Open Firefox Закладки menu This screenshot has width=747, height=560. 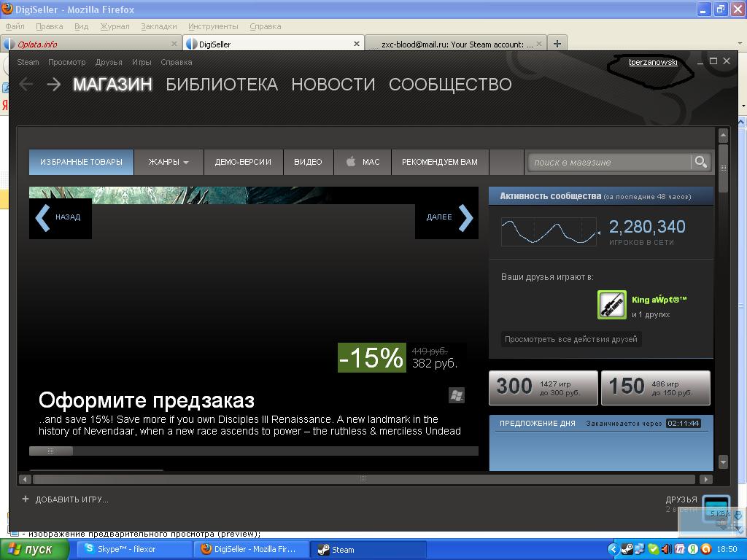[158, 26]
